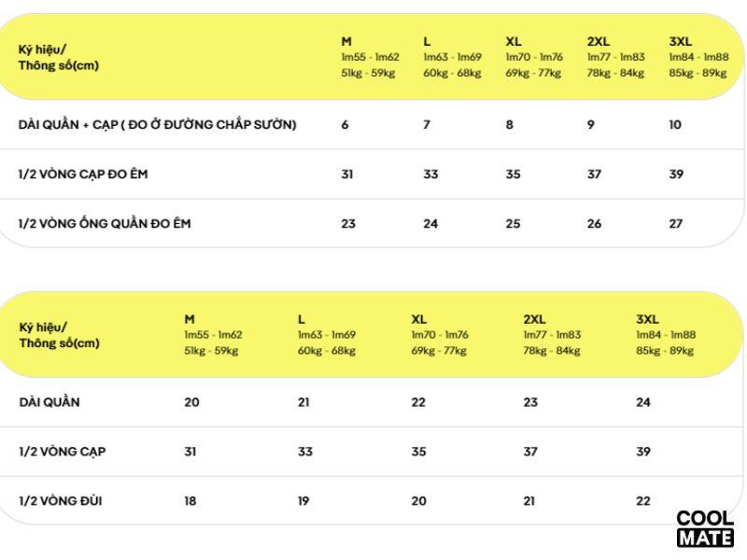Click the M size header in top table
747x560 pixels.
point(346,41)
